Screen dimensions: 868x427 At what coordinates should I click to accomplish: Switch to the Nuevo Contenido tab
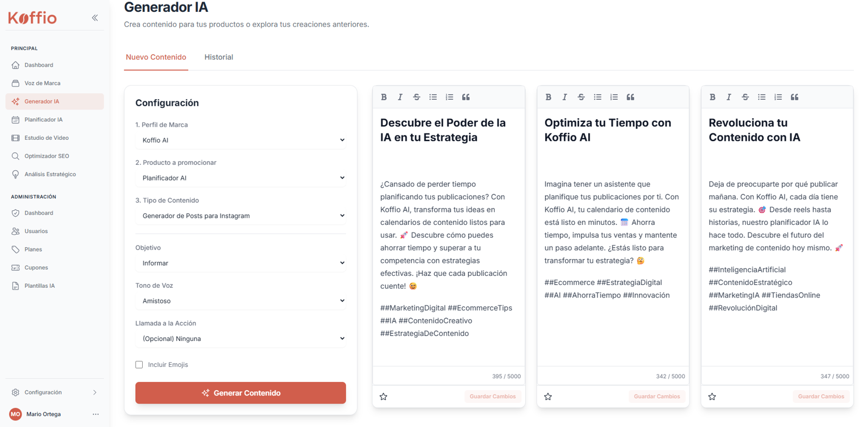tap(156, 57)
